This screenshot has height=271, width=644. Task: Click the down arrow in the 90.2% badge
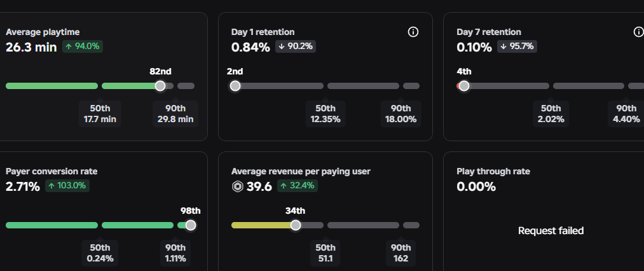282,46
